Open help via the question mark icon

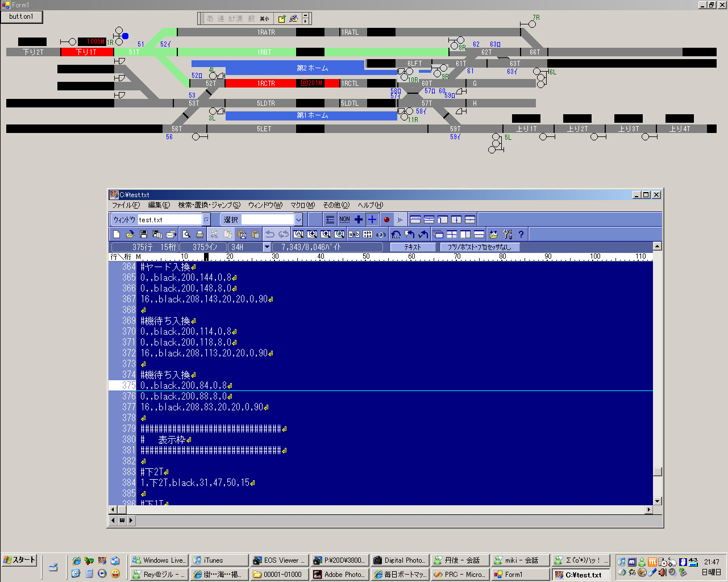(x=521, y=234)
